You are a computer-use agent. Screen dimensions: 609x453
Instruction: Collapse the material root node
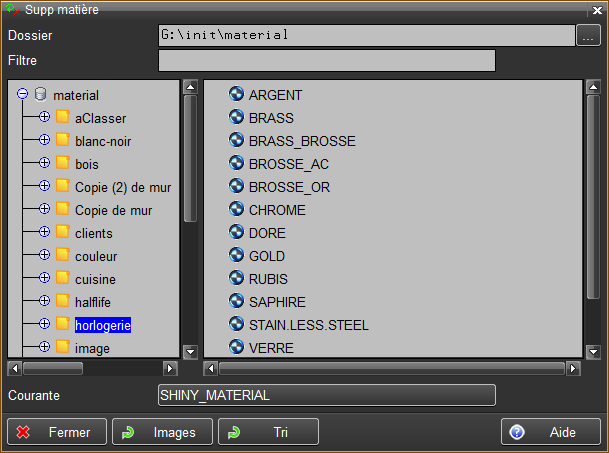pyautogui.click(x=23, y=94)
